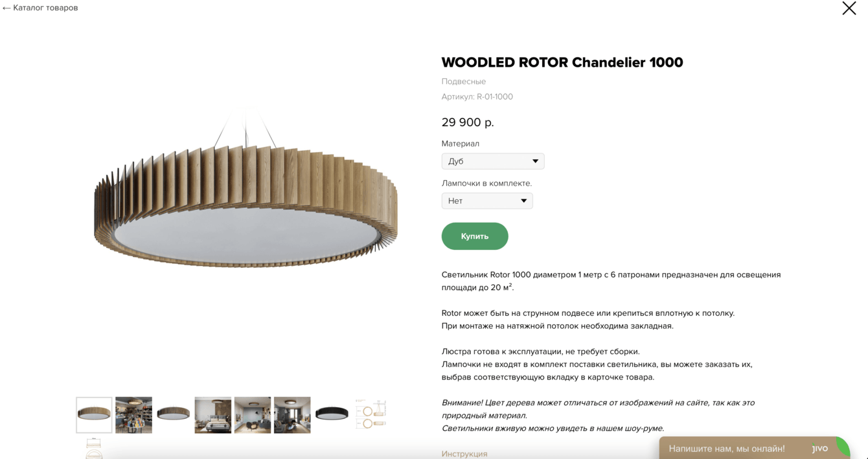Click the jivo logo icon in chat bar
Screen dimensions: 868x459
[x=820, y=448]
